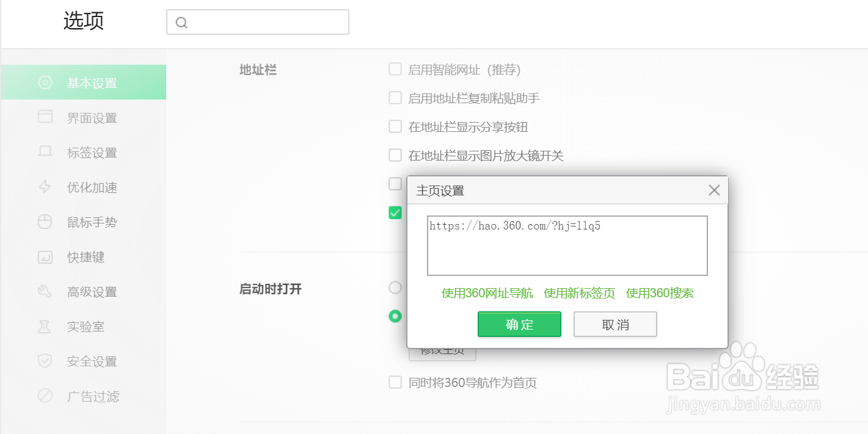Click the 基本设置 hexagon icon
Screen dimensions: 868x434
click(x=45, y=83)
